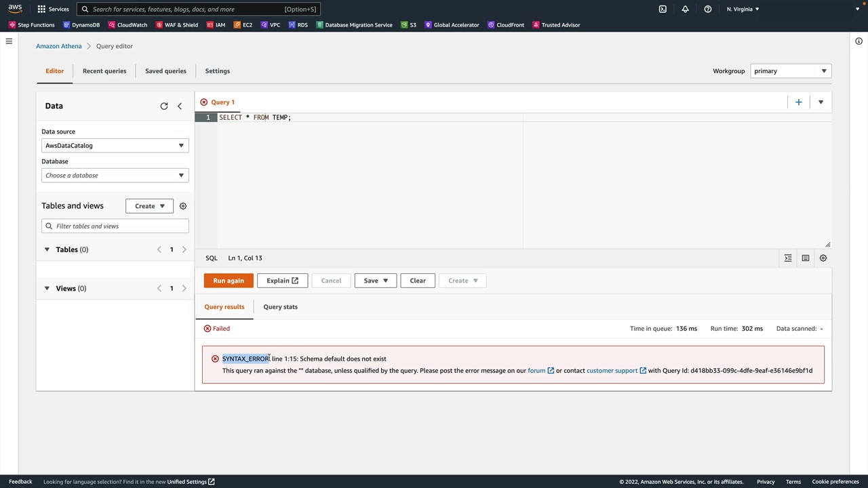Open the Save dropdown
The height and width of the screenshot is (488, 868).
376,281
